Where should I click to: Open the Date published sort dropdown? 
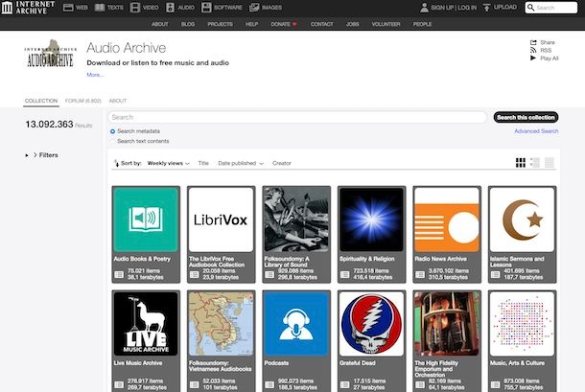pos(241,163)
